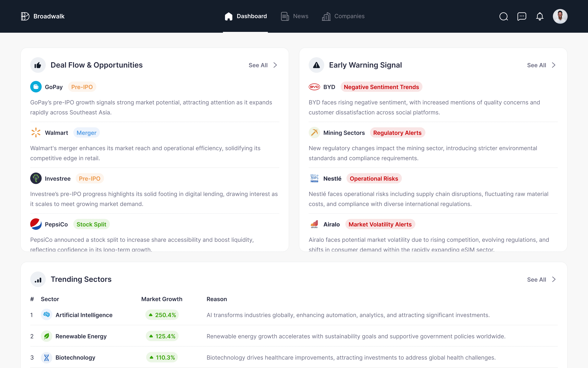Image resolution: width=588 pixels, height=368 pixels.
Task: See All in Deal Flow & Opportunities
Action: pyautogui.click(x=258, y=65)
